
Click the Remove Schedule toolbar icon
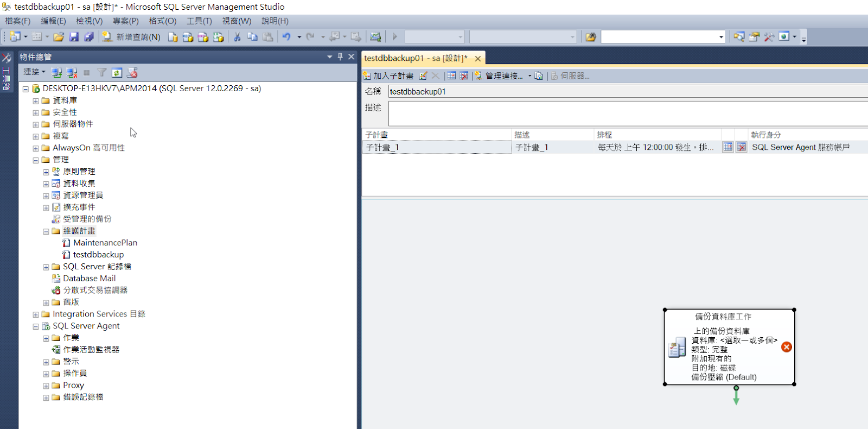[464, 76]
